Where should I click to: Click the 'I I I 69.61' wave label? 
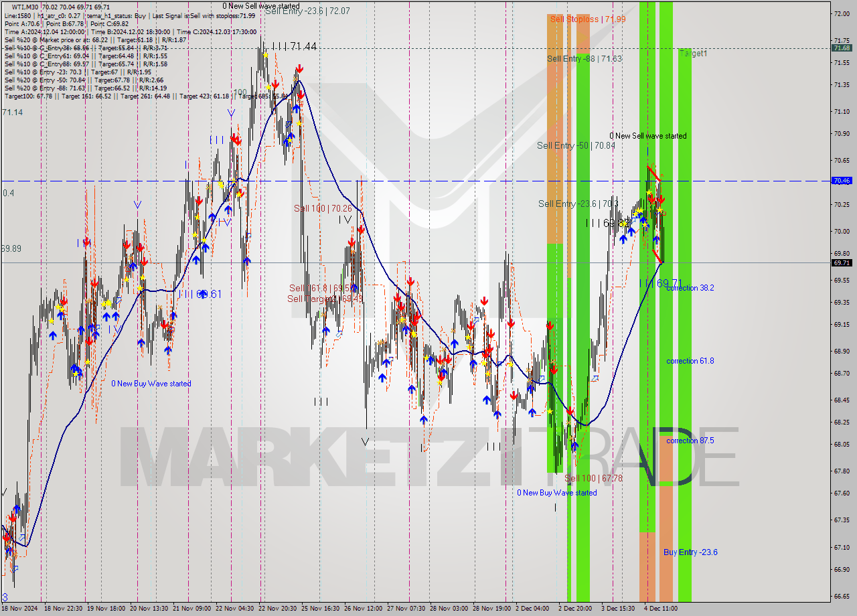(x=199, y=294)
